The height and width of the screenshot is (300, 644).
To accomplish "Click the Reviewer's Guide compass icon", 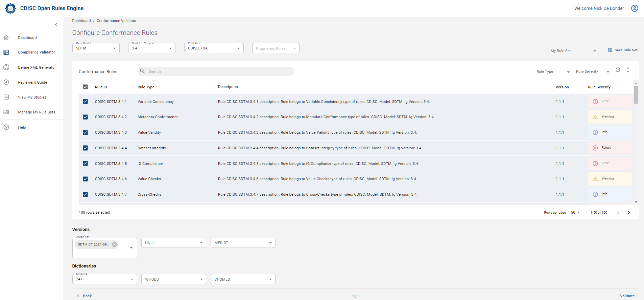I will [x=6, y=82].
